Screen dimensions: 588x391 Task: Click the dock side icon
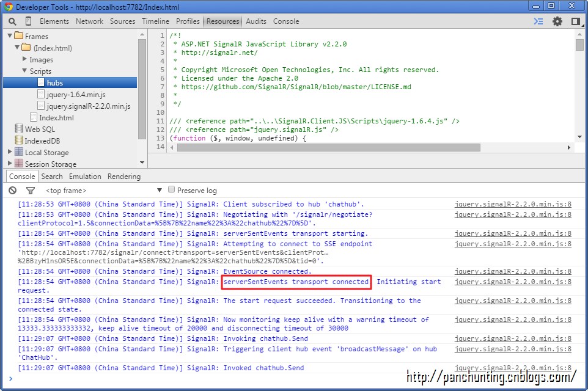click(575, 21)
